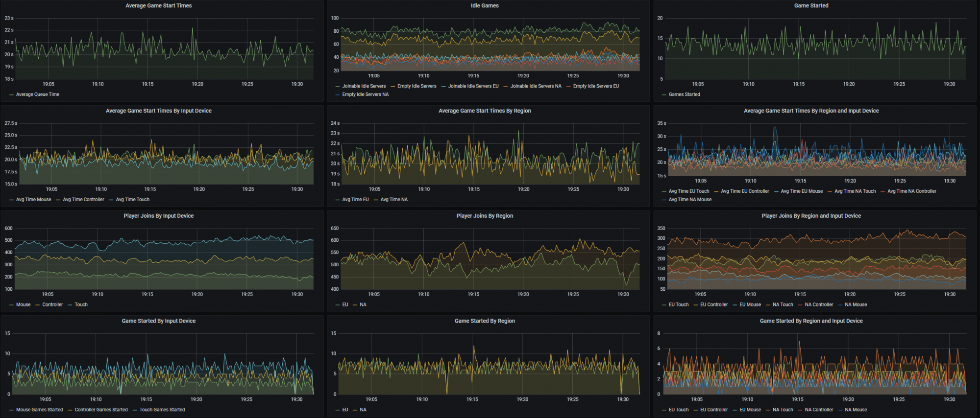Image resolution: width=980 pixels, height=418 pixels.
Task: Toggle Mouse series in Player Joins By Input Device
Action: [23, 305]
